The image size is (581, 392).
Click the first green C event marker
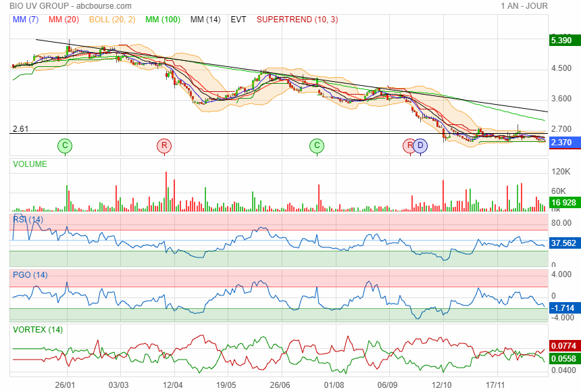[x=65, y=146]
